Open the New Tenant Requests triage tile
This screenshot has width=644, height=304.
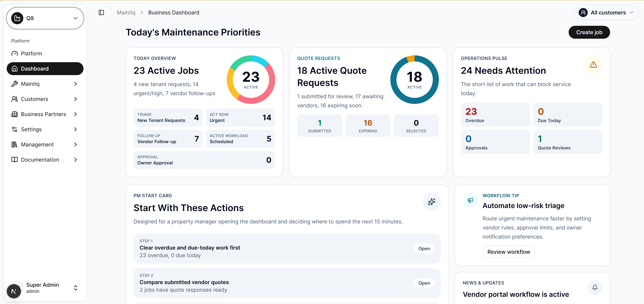click(x=168, y=117)
